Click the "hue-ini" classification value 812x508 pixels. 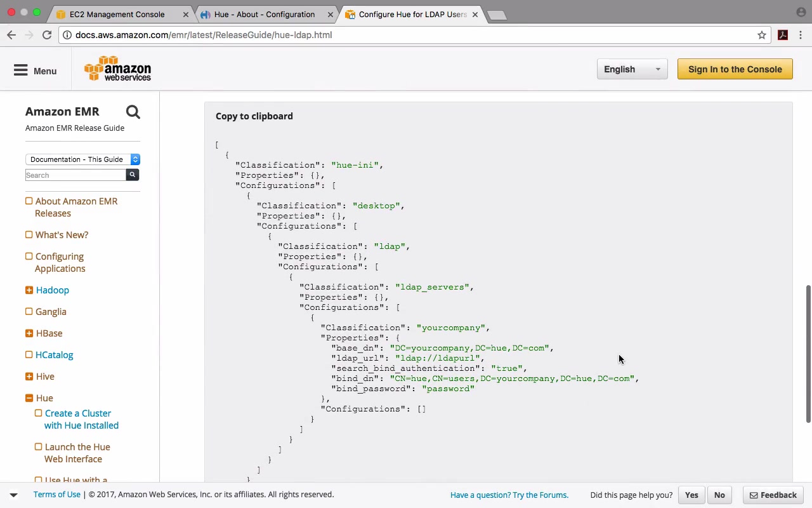(355, 165)
